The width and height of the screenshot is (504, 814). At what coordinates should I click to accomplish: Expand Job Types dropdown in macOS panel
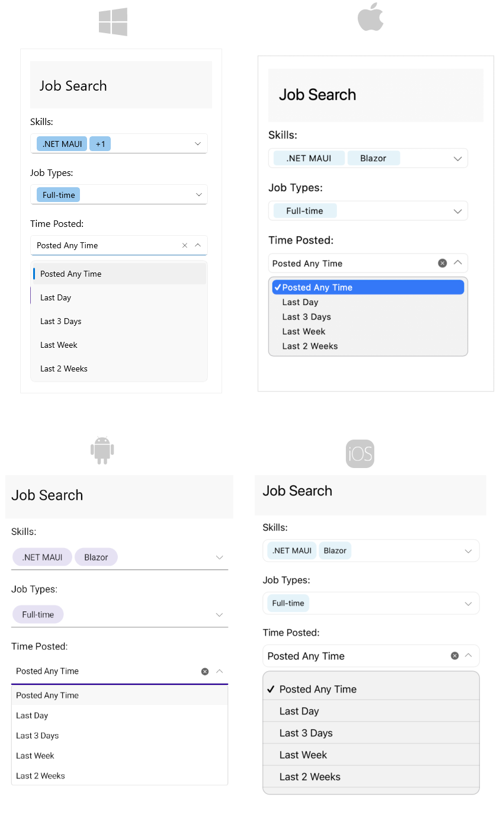pos(458,211)
